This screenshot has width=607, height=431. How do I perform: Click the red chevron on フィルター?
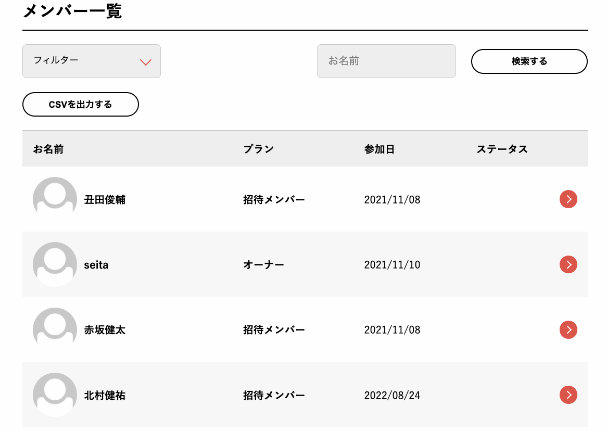coord(146,62)
